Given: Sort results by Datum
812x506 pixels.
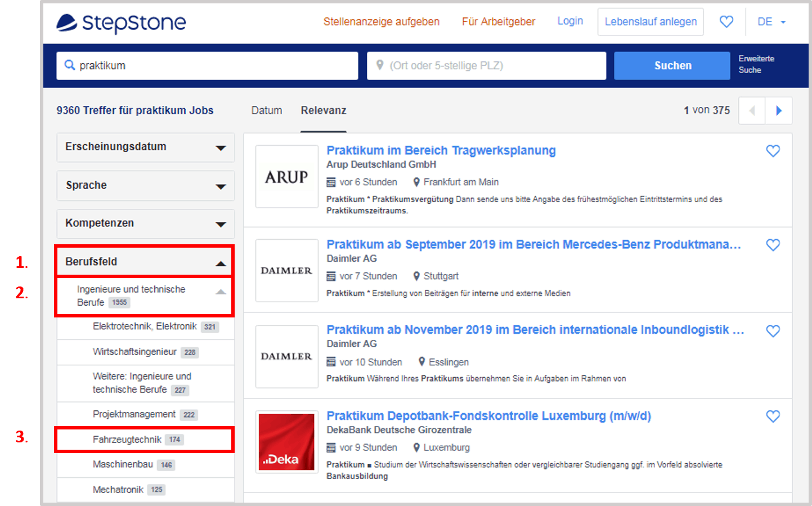Looking at the screenshot, I should click(266, 110).
